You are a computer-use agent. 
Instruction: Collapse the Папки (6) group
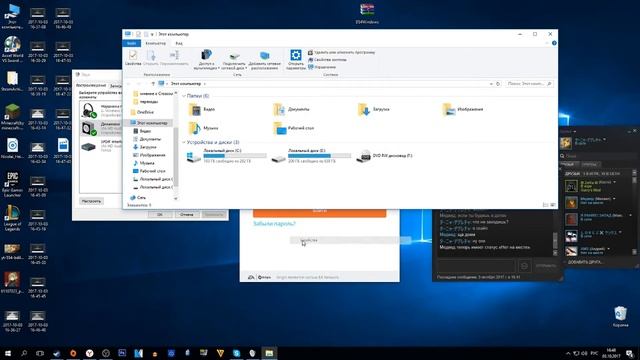coord(184,96)
